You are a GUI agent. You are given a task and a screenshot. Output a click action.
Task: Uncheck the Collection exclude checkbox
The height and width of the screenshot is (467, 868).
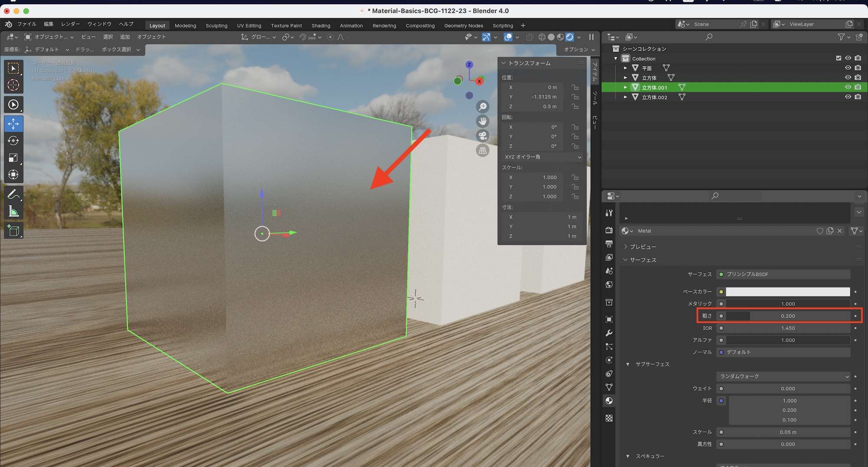click(838, 58)
